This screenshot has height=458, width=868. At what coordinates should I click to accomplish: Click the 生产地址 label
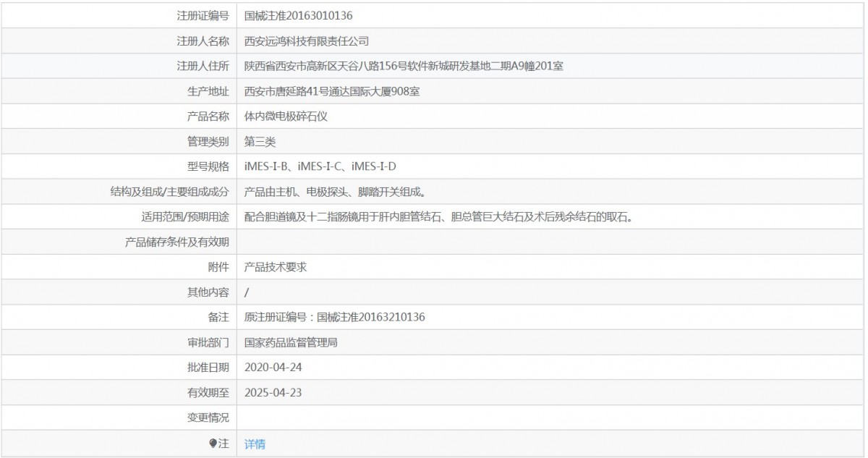(208, 91)
